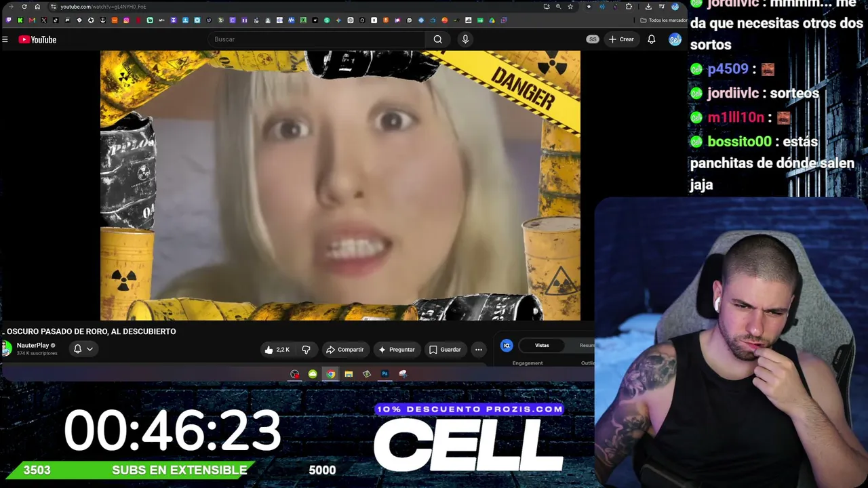The height and width of the screenshot is (488, 868).
Task: Open YouTube notifications bell
Action: (x=651, y=39)
